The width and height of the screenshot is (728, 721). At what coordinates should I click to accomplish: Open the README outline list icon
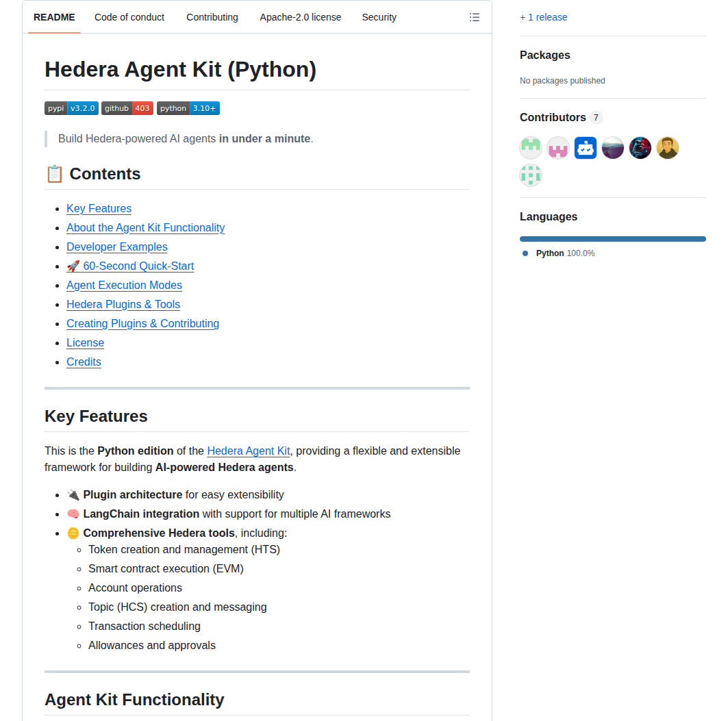(474, 17)
